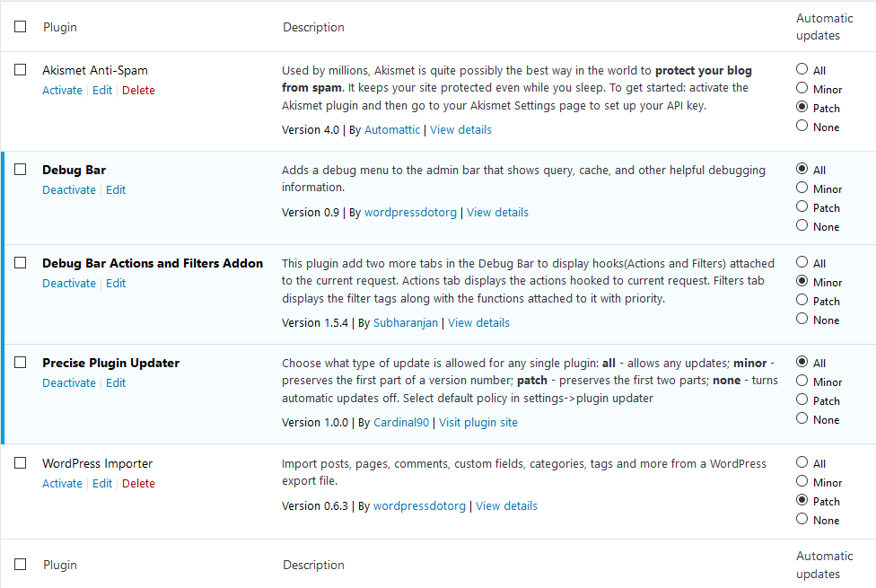Image resolution: width=876 pixels, height=588 pixels.
Task: Choose Minor for Actions and Filters Addon
Action: (x=802, y=281)
